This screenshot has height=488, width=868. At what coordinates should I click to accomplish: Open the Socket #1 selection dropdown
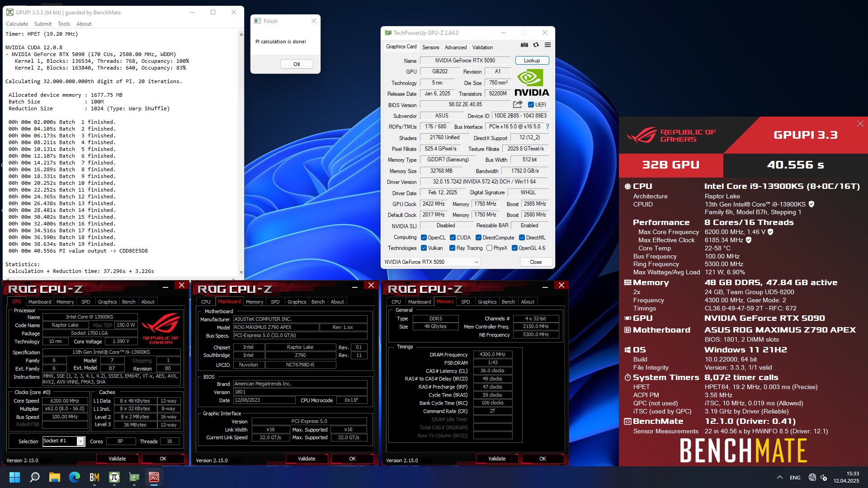pos(64,441)
